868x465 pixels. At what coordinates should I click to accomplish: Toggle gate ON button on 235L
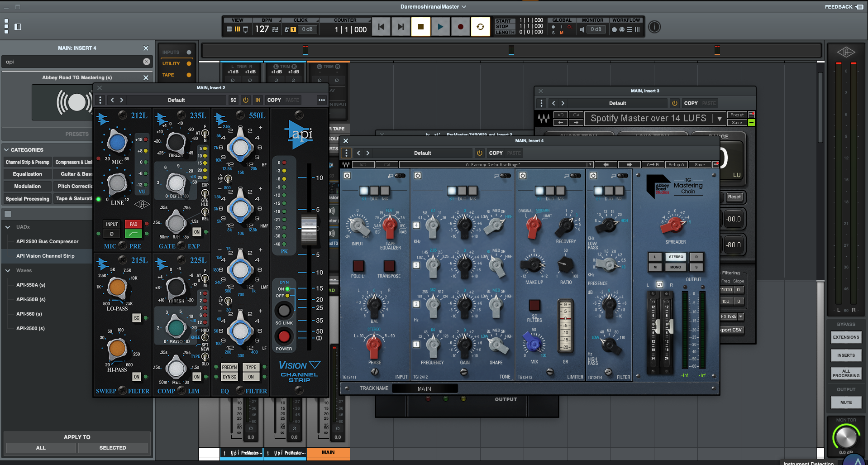pos(197,232)
